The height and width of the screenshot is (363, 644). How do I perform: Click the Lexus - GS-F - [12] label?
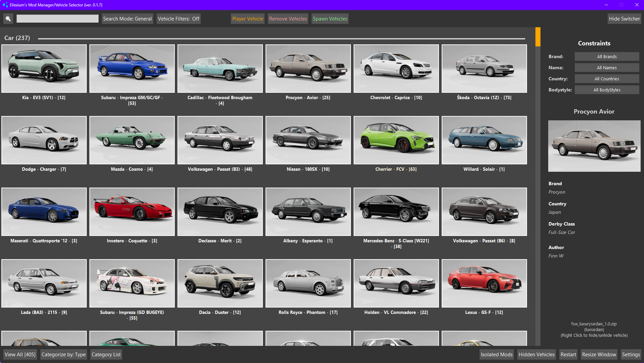click(484, 312)
